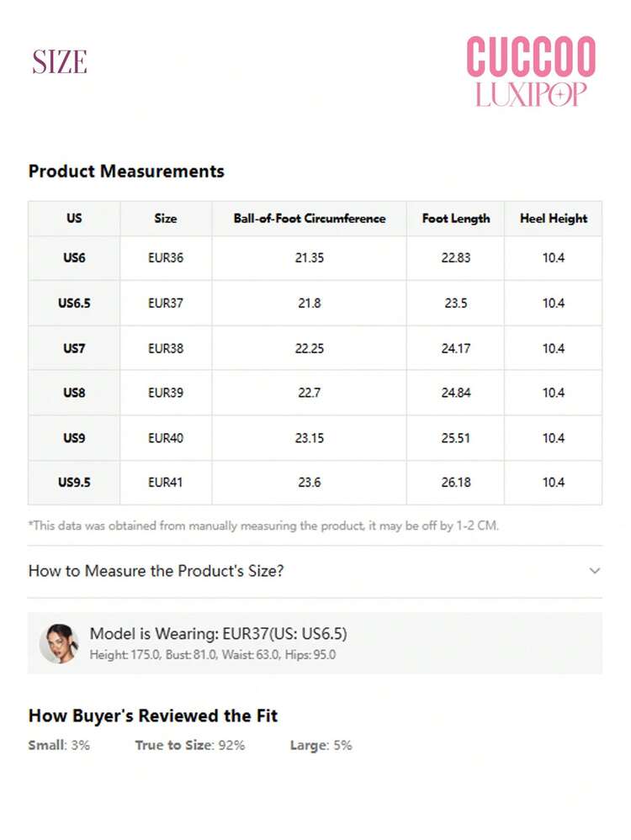Select the US6.5 row label
The width and height of the screenshot is (631, 840).
click(x=74, y=304)
